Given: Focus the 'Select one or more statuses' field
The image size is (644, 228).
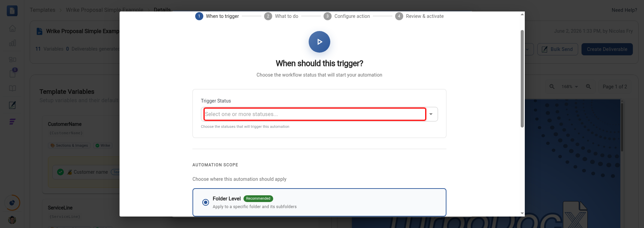Looking at the screenshot, I should click(315, 114).
